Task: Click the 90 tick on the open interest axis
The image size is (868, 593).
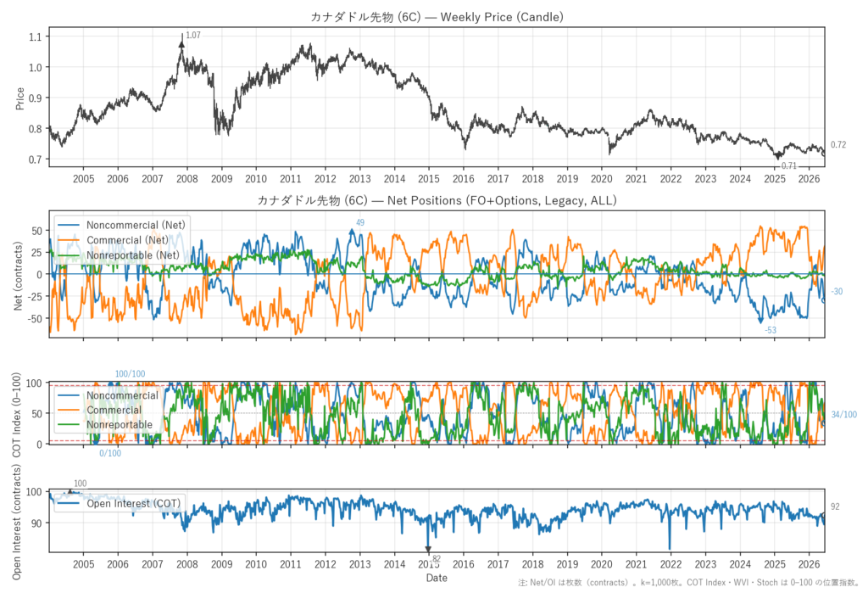Action: [36, 523]
